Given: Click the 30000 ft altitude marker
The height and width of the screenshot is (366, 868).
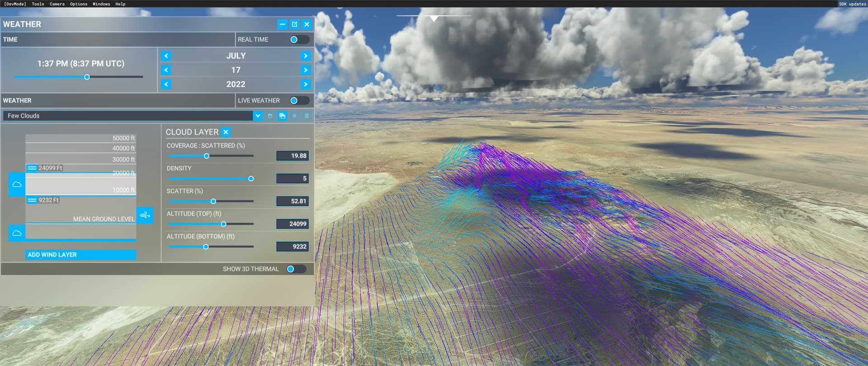Looking at the screenshot, I should (x=123, y=160).
